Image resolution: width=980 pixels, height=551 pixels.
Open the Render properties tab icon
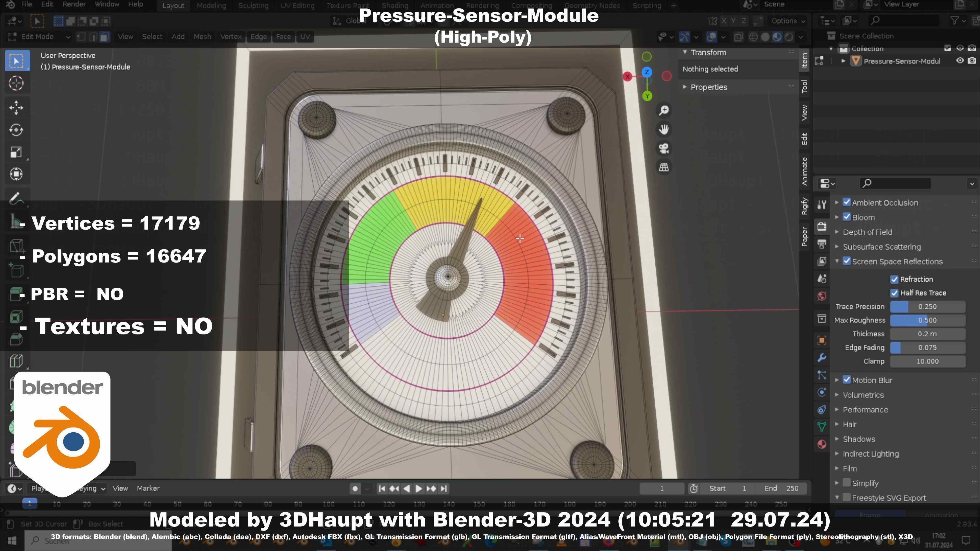click(822, 226)
